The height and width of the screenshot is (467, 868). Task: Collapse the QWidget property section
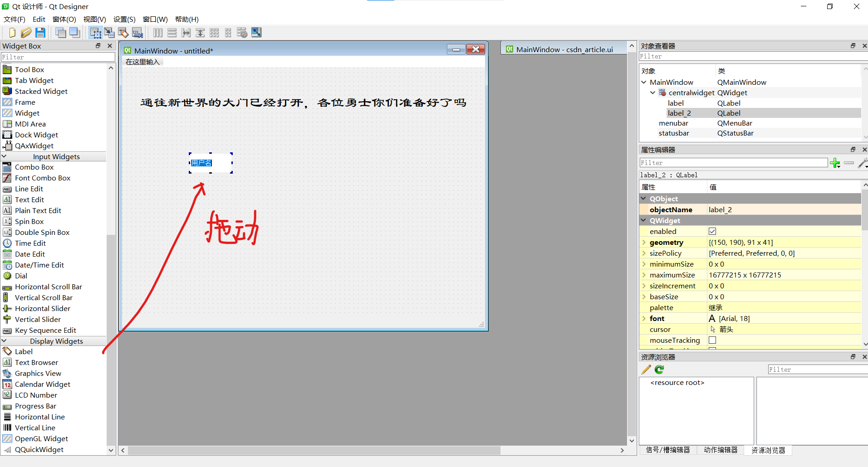(643, 220)
